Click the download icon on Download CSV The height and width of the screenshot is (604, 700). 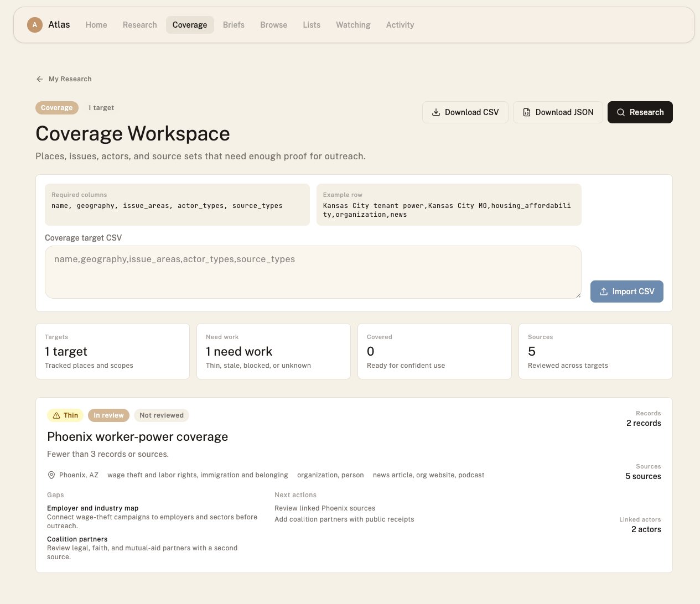436,112
